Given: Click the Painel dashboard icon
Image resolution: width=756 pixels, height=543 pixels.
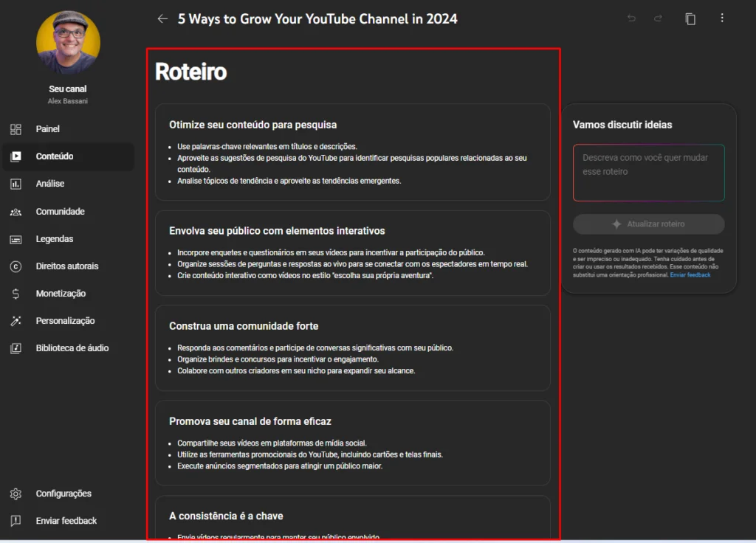Looking at the screenshot, I should coord(16,129).
